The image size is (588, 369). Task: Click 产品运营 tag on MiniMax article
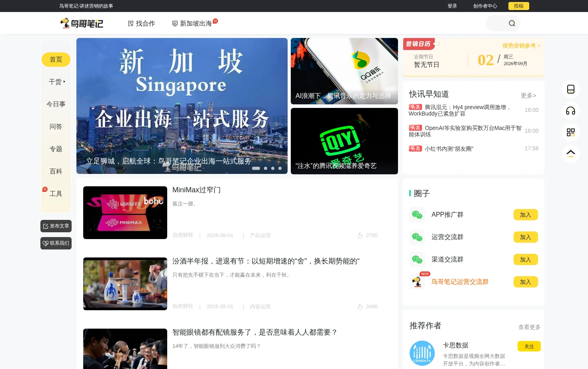pyautogui.click(x=260, y=235)
